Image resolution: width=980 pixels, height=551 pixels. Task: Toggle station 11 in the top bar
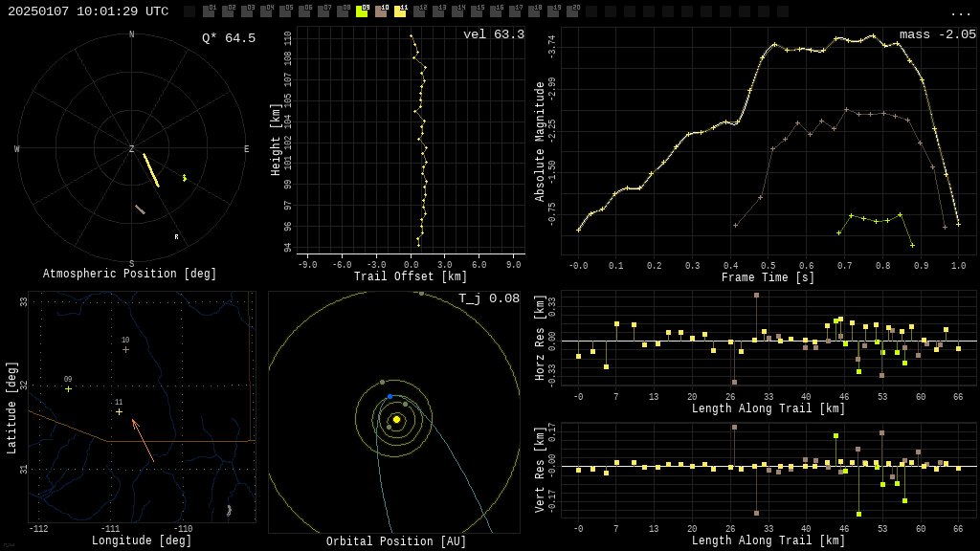(x=400, y=11)
